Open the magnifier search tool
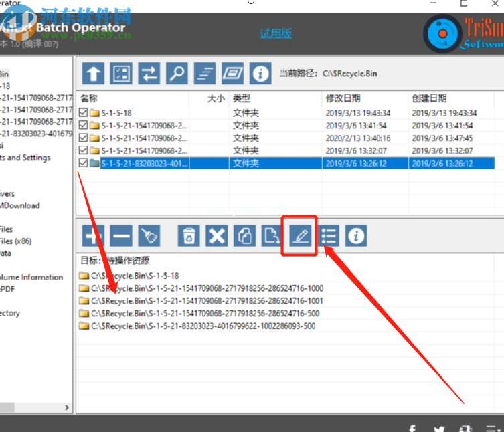The image size is (504, 432). click(177, 73)
